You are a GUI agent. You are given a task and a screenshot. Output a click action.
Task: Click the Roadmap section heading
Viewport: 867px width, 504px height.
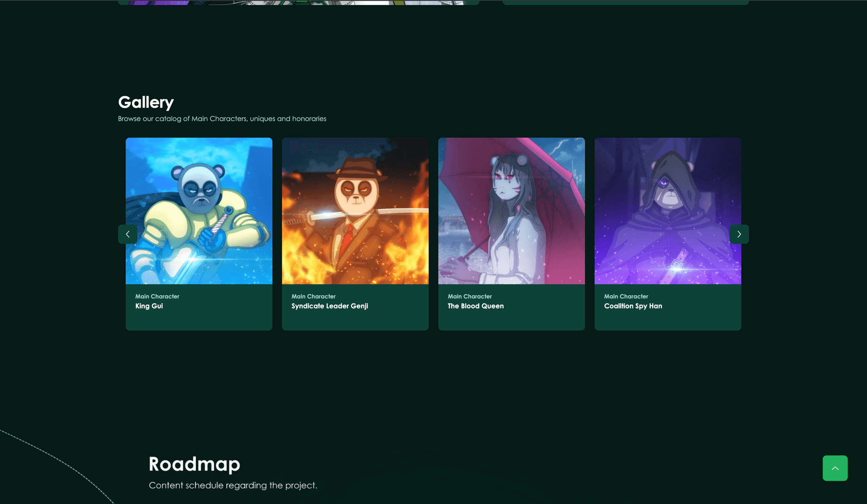194,464
